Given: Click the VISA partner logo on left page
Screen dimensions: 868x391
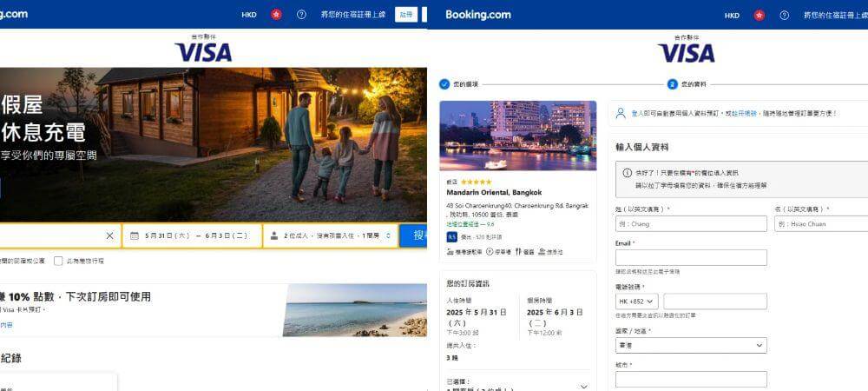Looking at the screenshot, I should pos(203,52).
